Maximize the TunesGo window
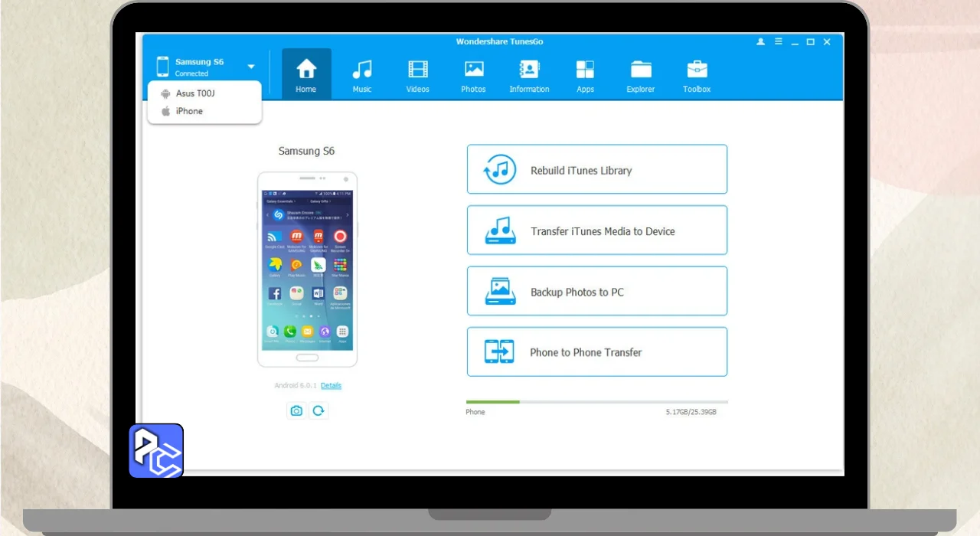This screenshot has height=536, width=980. 811,42
